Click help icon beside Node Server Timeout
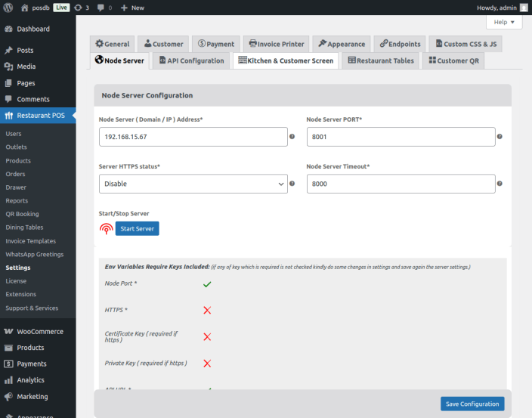This screenshot has height=418, width=532. tap(500, 184)
